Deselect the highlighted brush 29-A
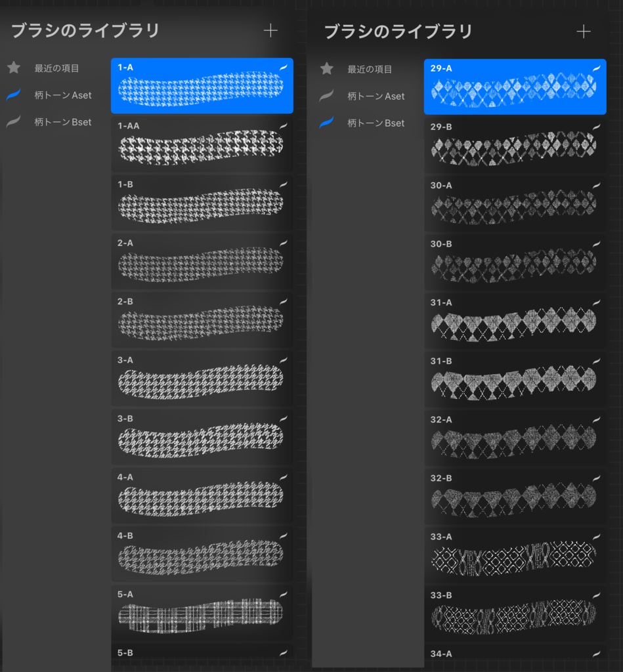The image size is (623, 672). (514, 85)
